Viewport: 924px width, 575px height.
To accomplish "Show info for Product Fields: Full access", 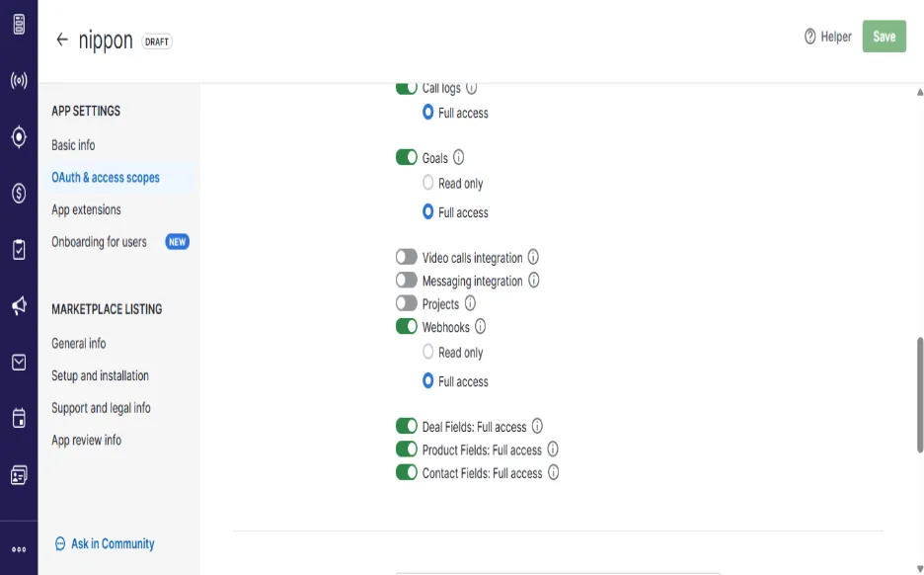I will (552, 450).
